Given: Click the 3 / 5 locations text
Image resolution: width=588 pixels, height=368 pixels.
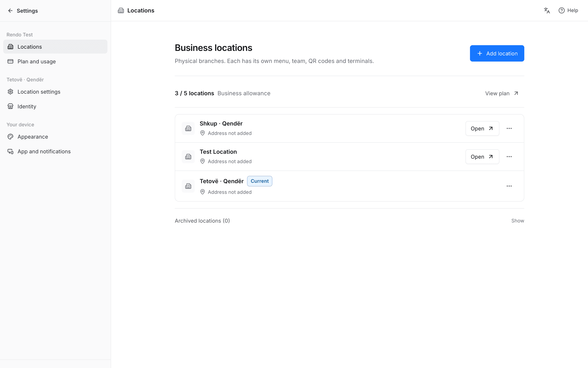Looking at the screenshot, I should (194, 93).
